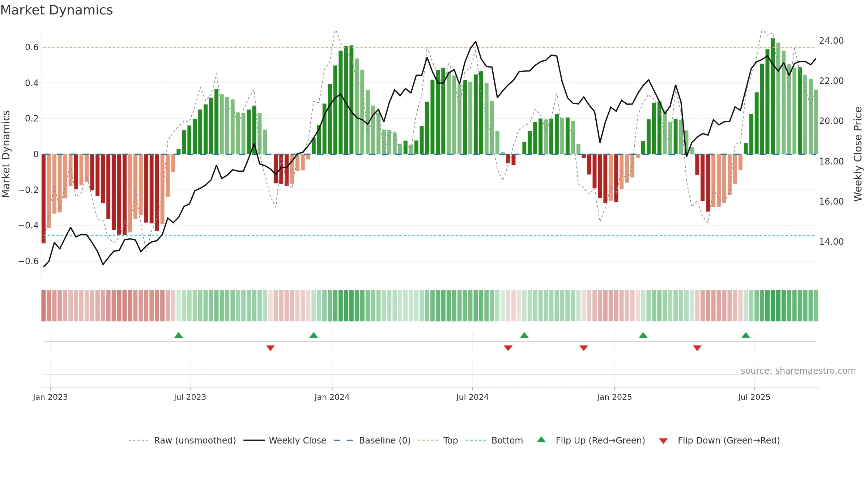Click the Market Dynamics chart title
Screen dimensions: 868x488
tap(56, 10)
